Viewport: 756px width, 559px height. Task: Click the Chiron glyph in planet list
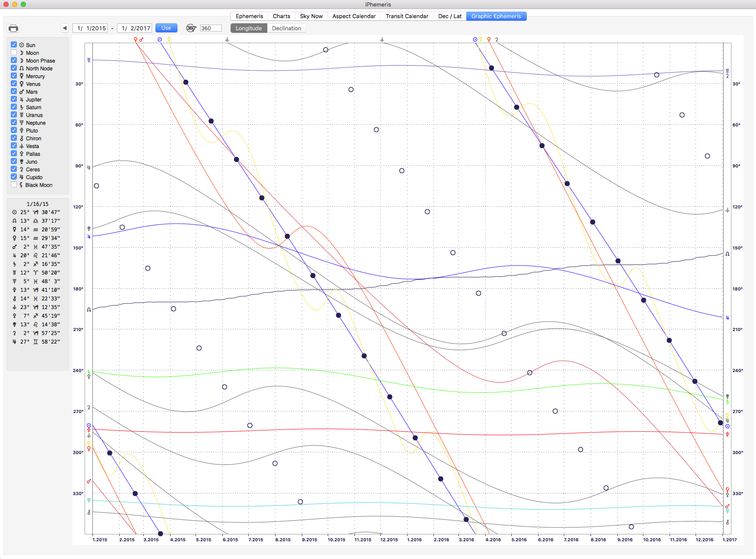pos(22,138)
